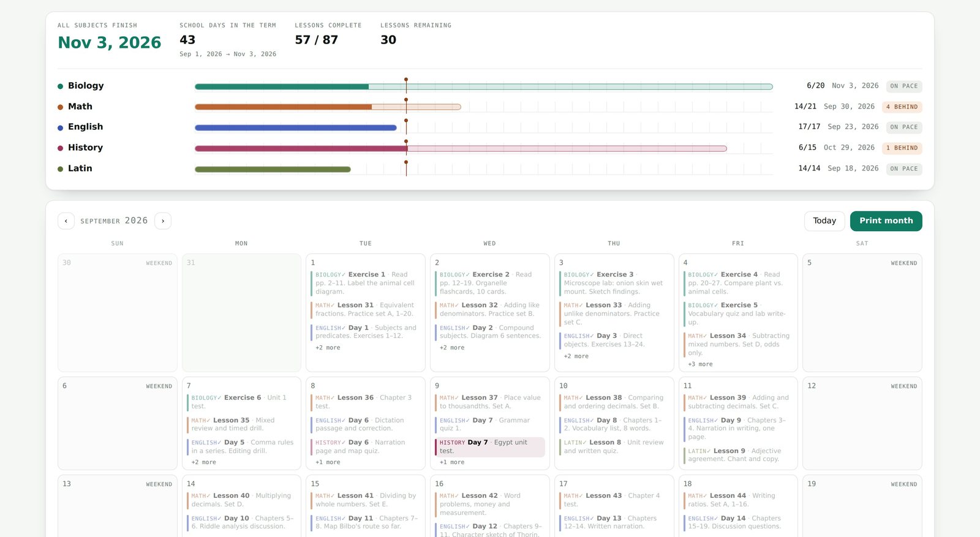Screen dimensions: 980x537
Task: Reveal "+2 more" on Monday, September 7
Action: (x=203, y=462)
